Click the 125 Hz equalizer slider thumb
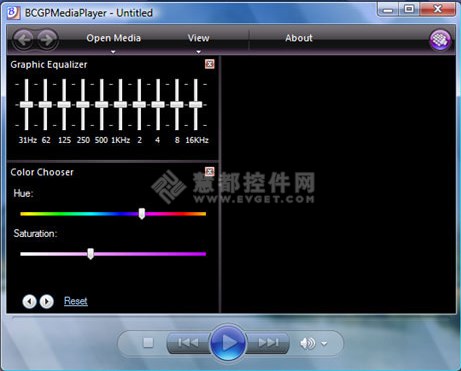The image size is (461, 371). click(64, 105)
